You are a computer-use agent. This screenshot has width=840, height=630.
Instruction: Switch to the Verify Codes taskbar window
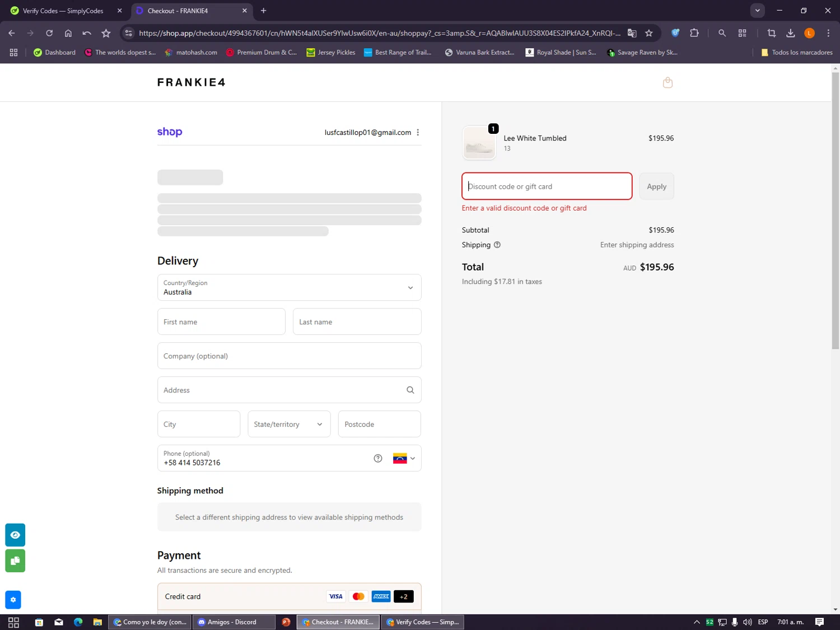pos(423,622)
